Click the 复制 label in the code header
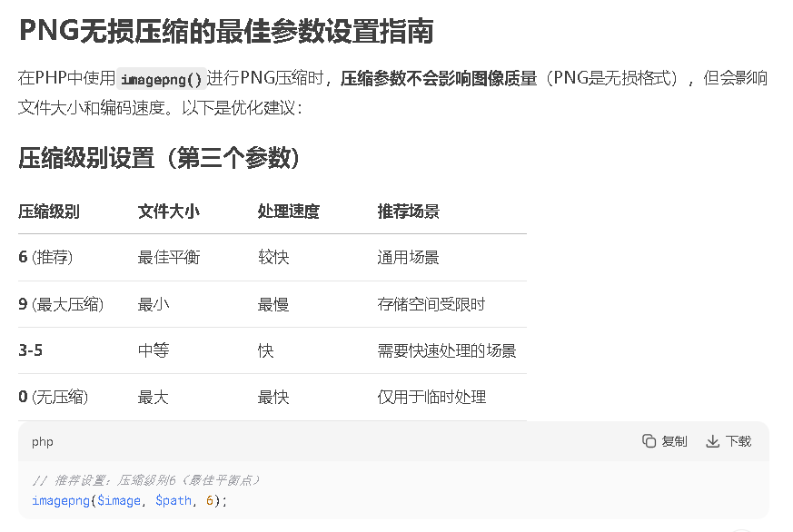 pyautogui.click(x=674, y=441)
